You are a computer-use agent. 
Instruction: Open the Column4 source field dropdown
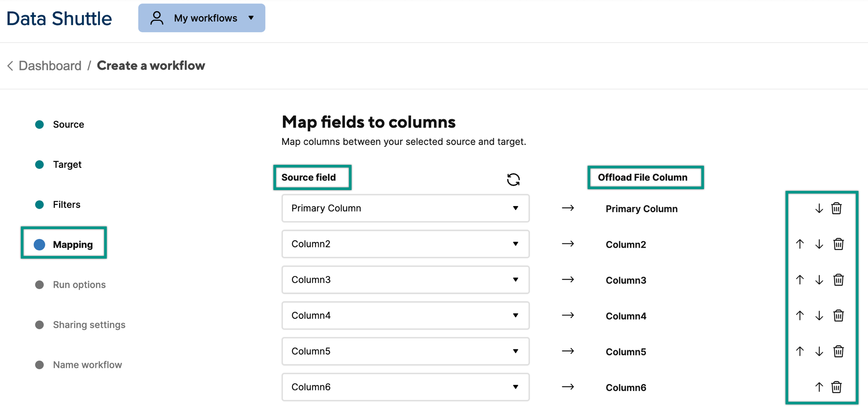coord(405,315)
